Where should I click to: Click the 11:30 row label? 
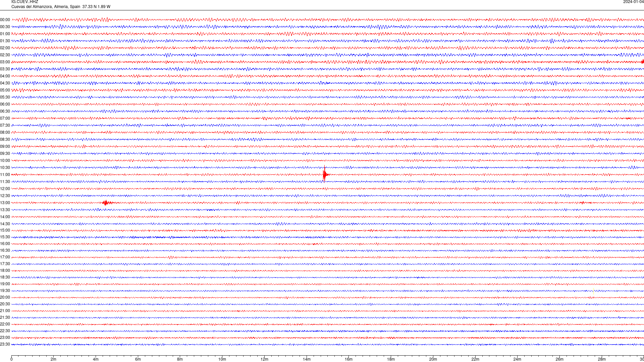point(5,182)
